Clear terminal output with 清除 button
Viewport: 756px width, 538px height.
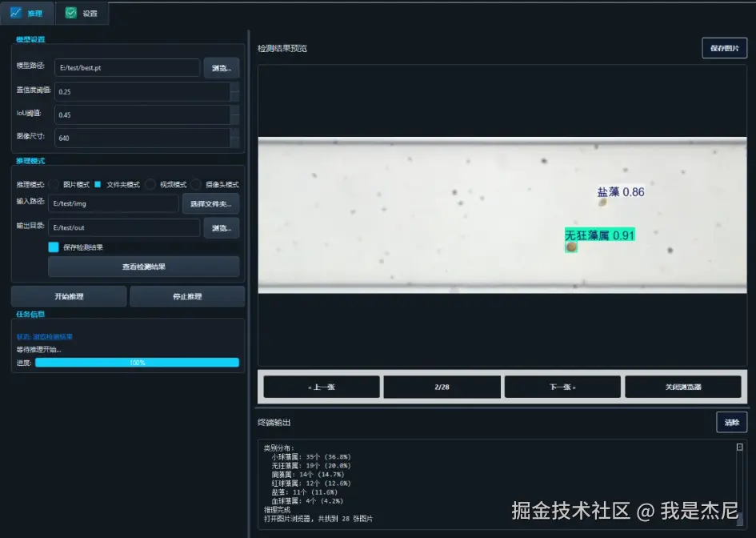pyautogui.click(x=731, y=422)
